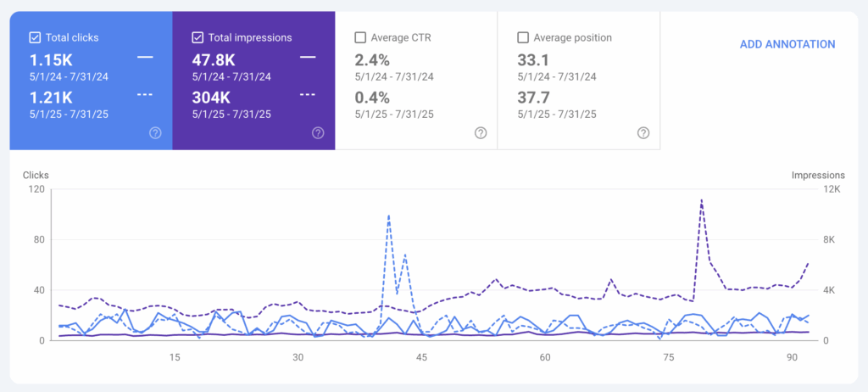Click the Clicks axis title
This screenshot has width=868, height=392.
point(36,175)
